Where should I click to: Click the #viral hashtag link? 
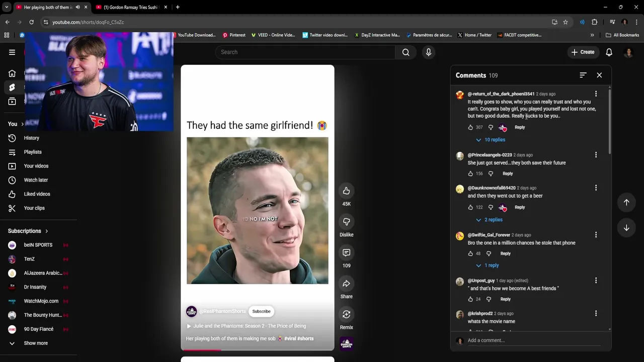pos(290,339)
